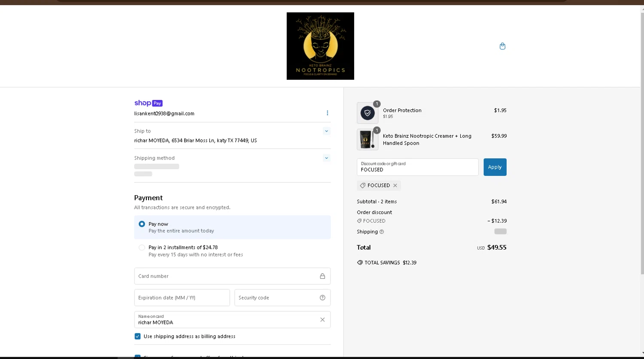The height and width of the screenshot is (359, 644).
Task: Click the security code help question icon
Action: 322,298
